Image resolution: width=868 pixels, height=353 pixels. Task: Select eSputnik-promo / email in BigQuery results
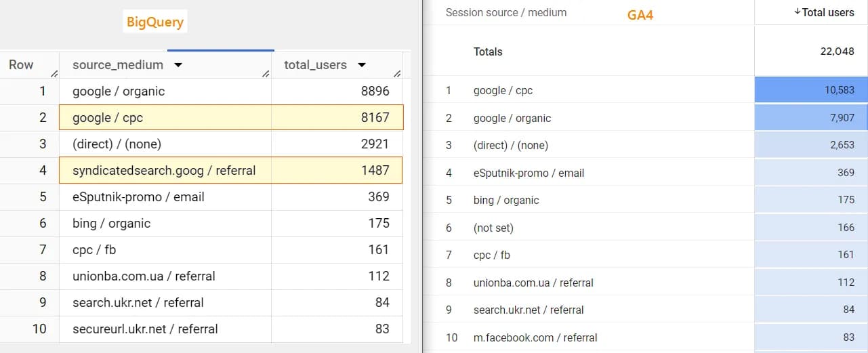[138, 197]
